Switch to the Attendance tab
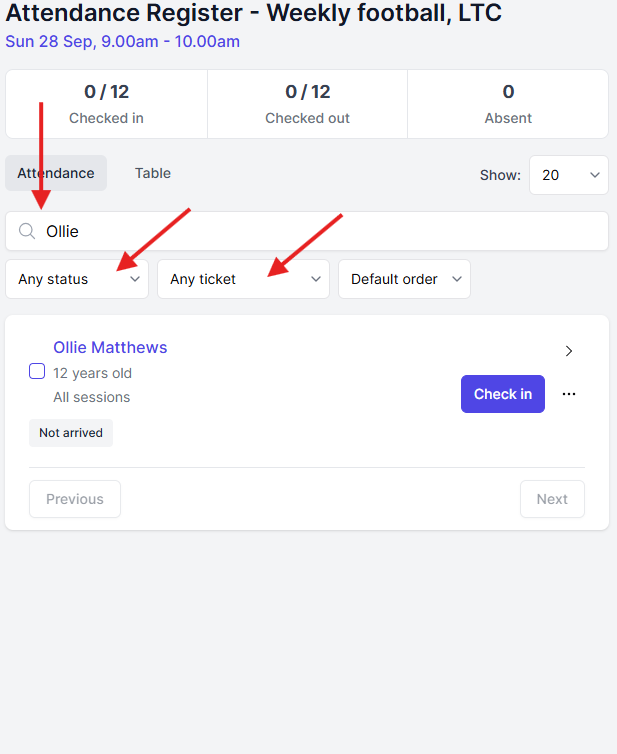 tap(56, 173)
